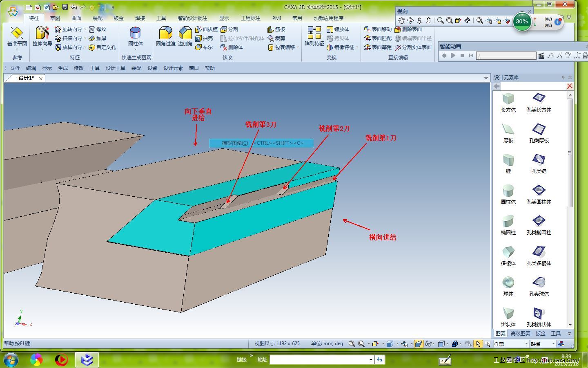Select the 扫描向导 sweep wizard
This screenshot has width=588, height=368.
(x=68, y=38)
